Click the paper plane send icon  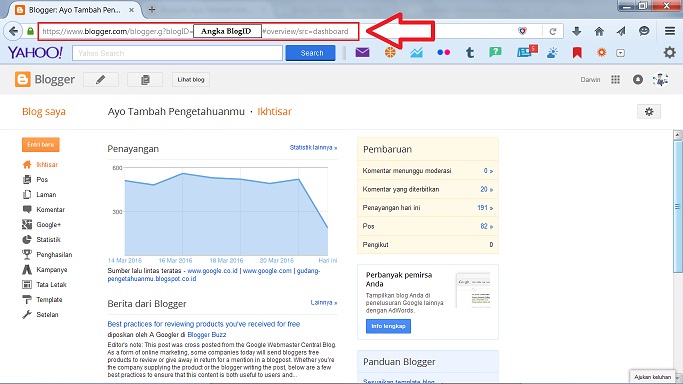(621, 31)
